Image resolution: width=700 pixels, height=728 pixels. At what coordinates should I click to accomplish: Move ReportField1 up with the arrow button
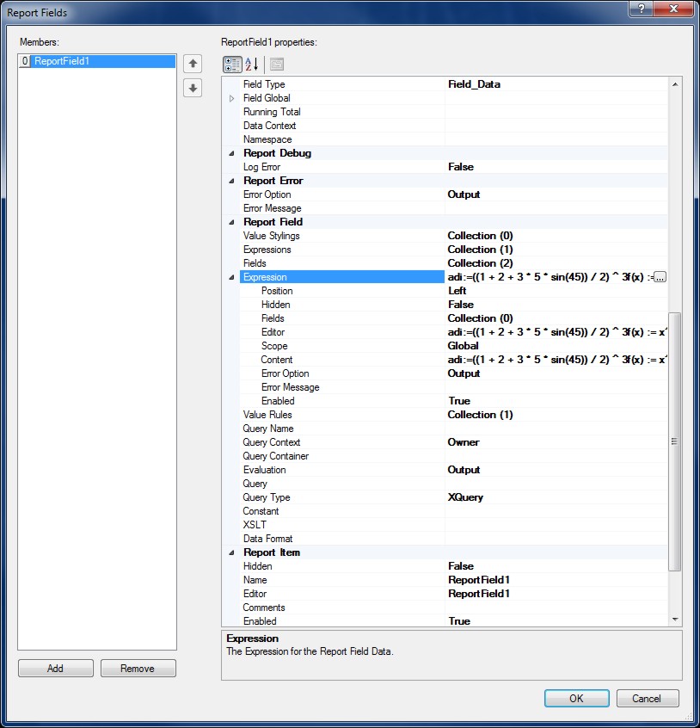tap(193, 63)
